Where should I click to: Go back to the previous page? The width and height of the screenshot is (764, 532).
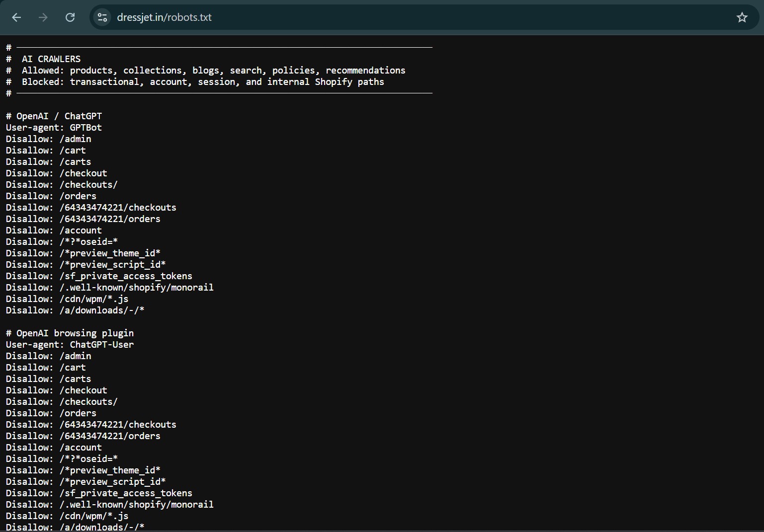coord(16,17)
